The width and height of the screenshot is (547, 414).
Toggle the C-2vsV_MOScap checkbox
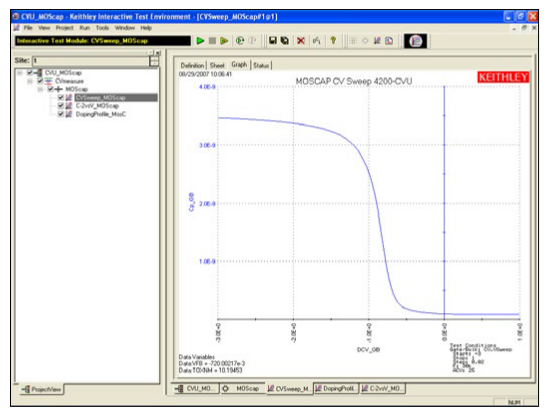pyautogui.click(x=61, y=105)
